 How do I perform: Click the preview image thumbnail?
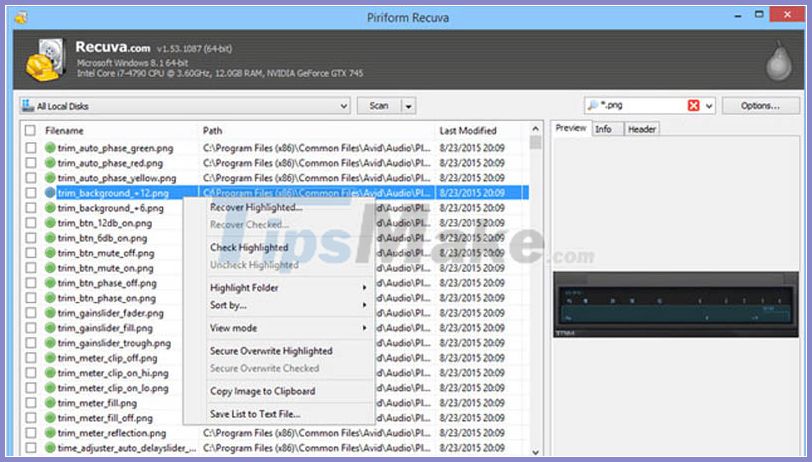point(676,305)
